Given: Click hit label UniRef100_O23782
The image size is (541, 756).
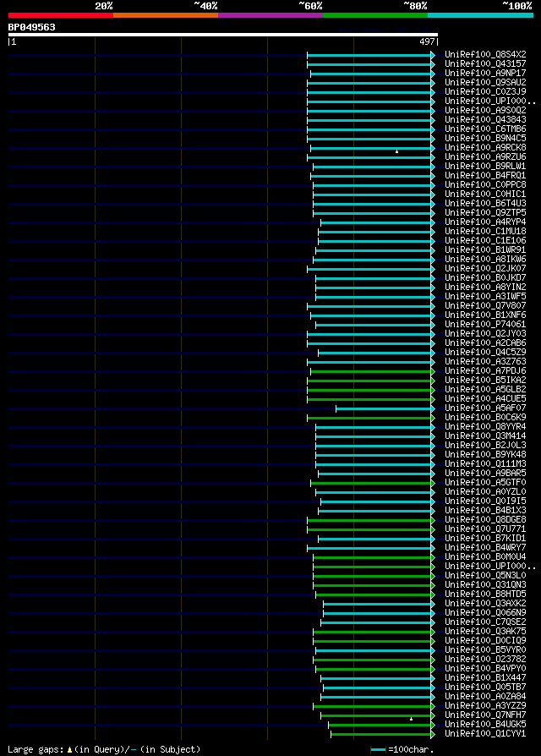Looking at the screenshot, I should [x=485, y=659].
